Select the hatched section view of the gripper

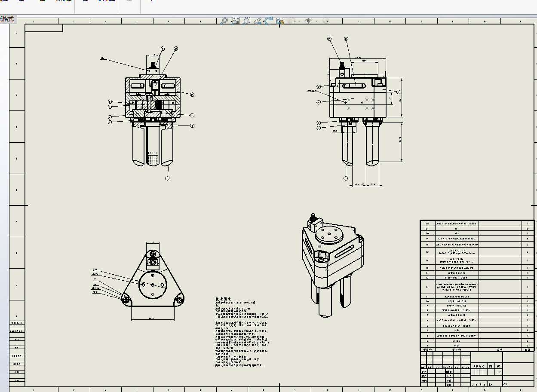point(153,114)
